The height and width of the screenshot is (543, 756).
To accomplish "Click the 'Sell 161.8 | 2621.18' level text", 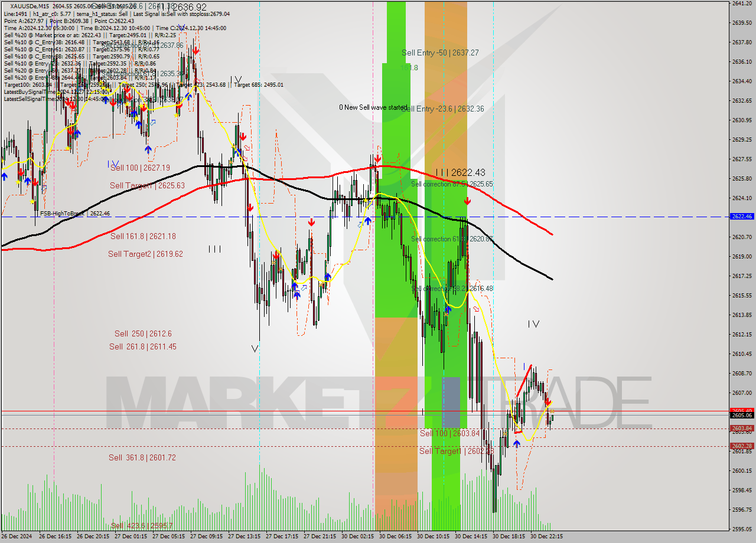I will [143, 237].
